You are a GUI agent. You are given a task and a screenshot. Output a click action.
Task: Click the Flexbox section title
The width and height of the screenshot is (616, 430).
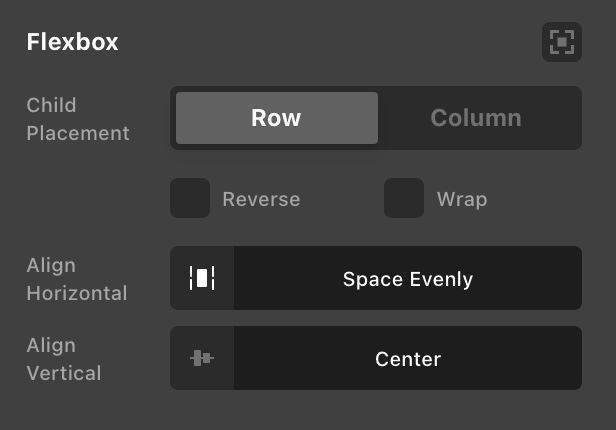click(72, 42)
